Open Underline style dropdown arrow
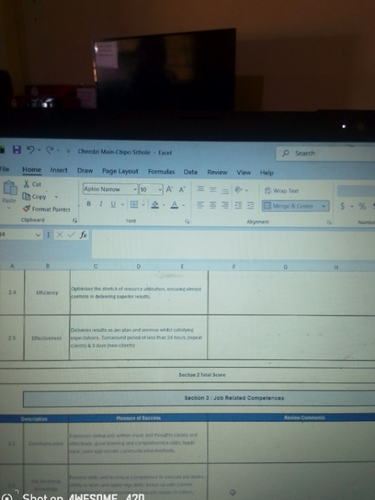The width and height of the screenshot is (375, 500). point(122,204)
